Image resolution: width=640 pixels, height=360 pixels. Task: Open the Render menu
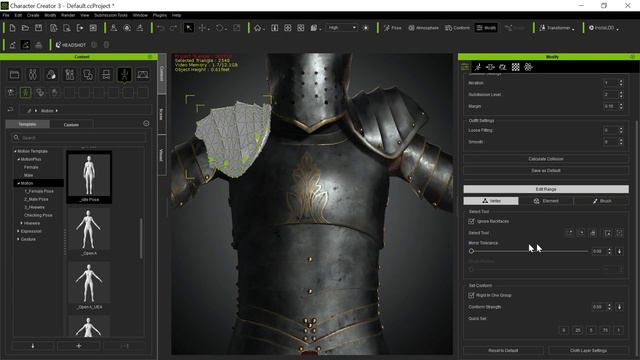click(68, 15)
